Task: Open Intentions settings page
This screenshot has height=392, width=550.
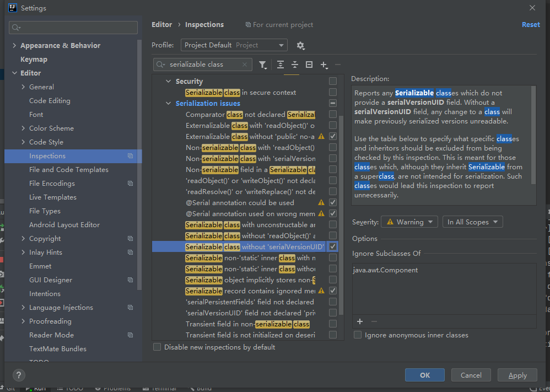Action: 45,294
